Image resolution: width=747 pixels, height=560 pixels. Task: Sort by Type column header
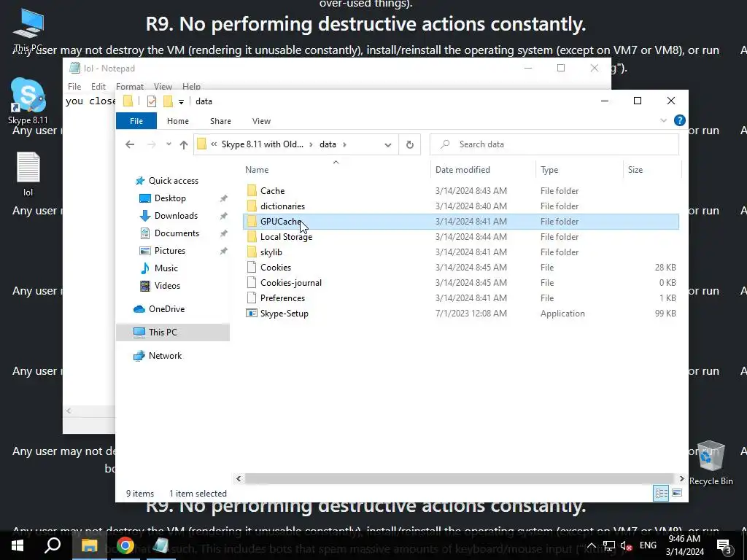coord(579,169)
